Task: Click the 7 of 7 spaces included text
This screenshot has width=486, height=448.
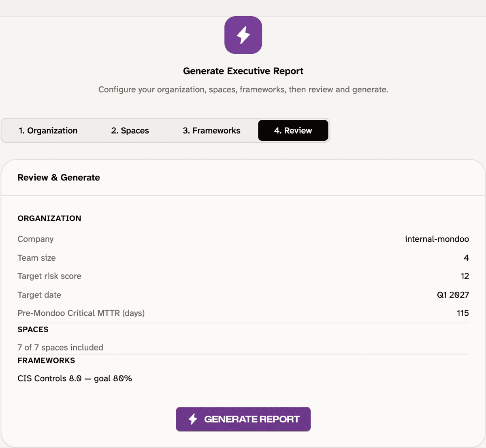Action: pos(60,347)
